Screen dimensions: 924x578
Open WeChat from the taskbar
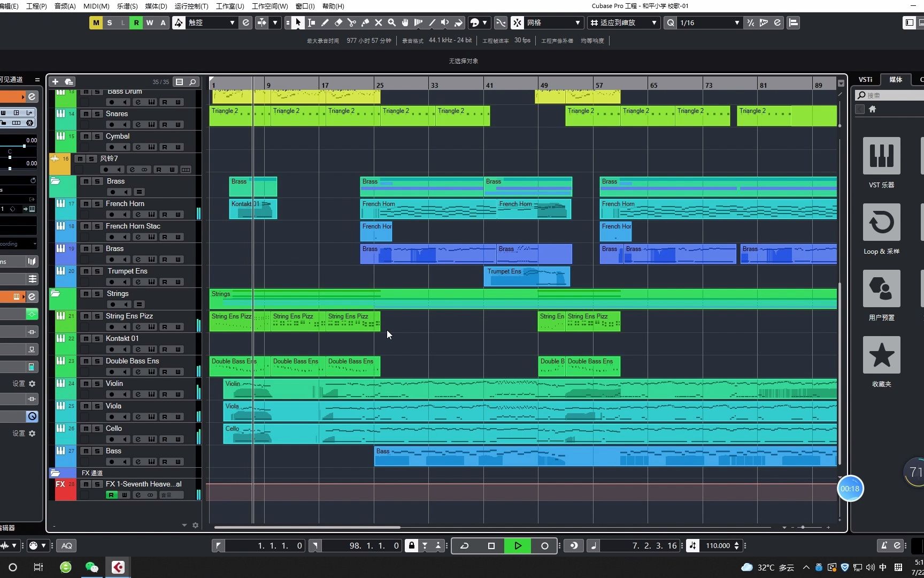[92, 567]
